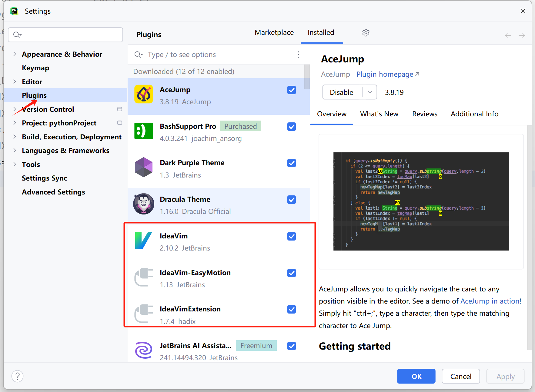Open plugin list three-dot options menu
This screenshot has height=392, width=535.
[x=299, y=55]
